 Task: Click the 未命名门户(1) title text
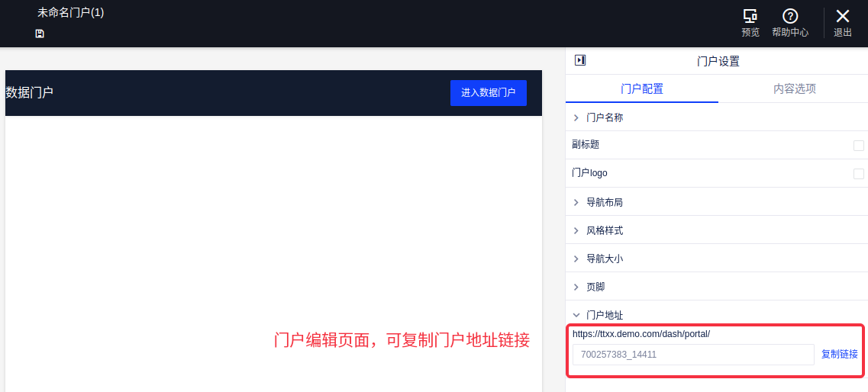71,12
